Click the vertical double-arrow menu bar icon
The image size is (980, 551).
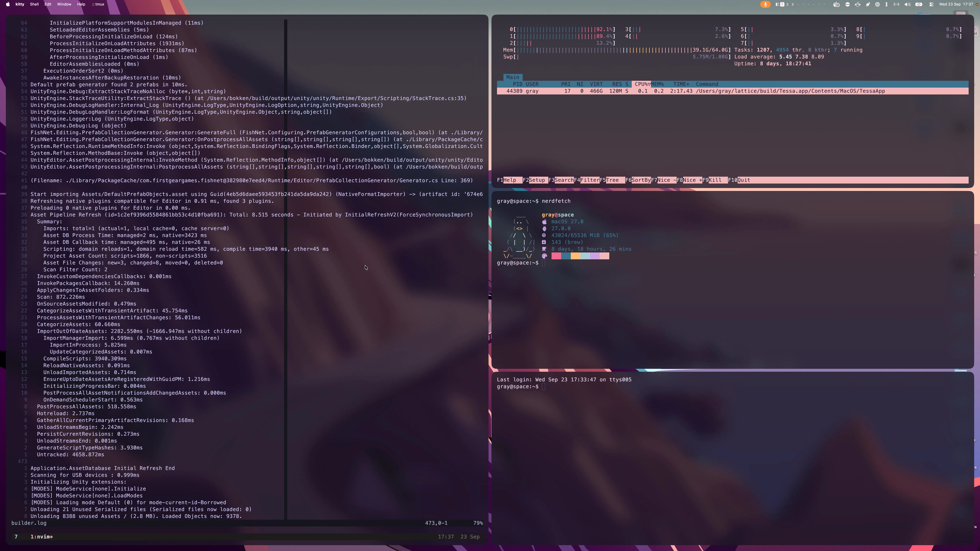coord(886,4)
